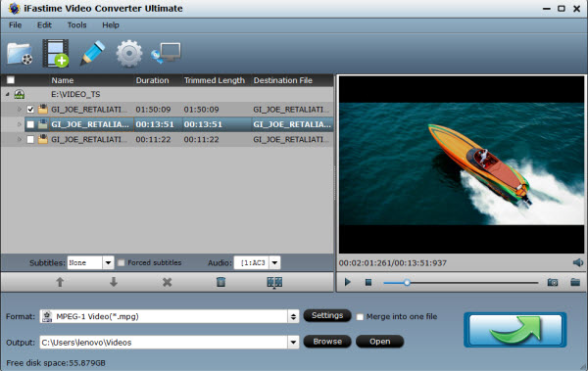588x371 pixels.
Task: Click the Trimmed Length column header
Action: [216, 80]
